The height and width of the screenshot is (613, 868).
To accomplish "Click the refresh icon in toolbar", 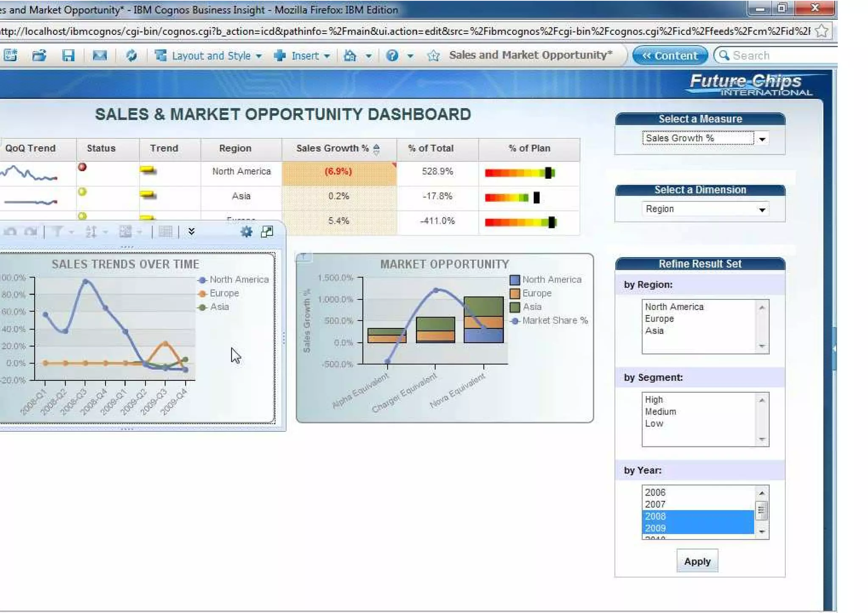I will coord(131,55).
